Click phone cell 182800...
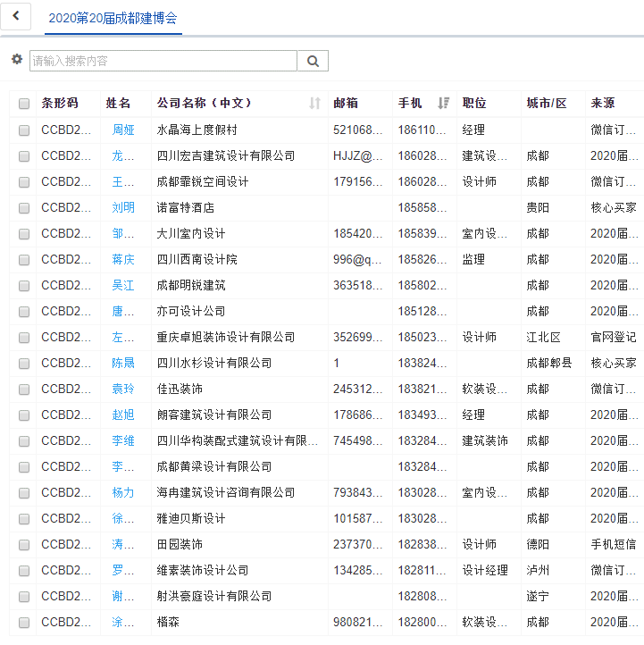 tap(422, 623)
